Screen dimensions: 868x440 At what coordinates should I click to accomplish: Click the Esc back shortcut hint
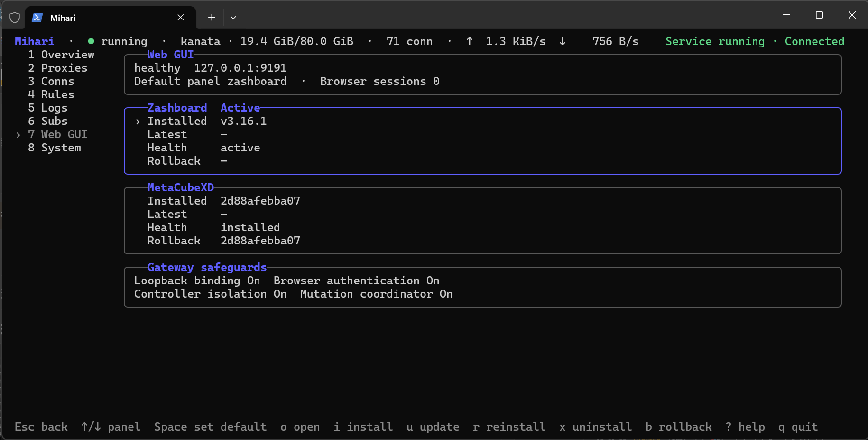[x=41, y=427]
